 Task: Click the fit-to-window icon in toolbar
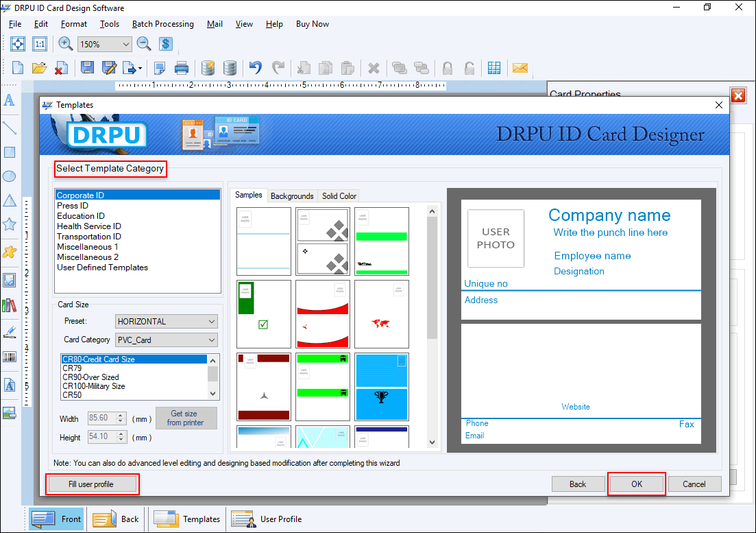(18, 44)
